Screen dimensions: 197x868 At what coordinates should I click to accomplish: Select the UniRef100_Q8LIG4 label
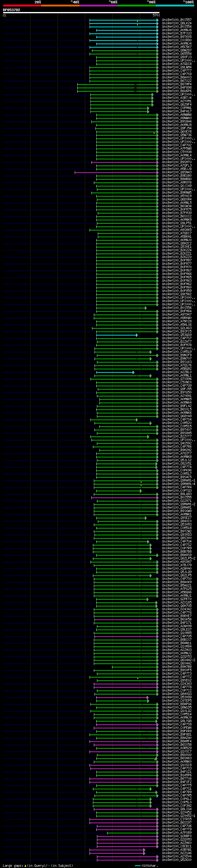176,809
